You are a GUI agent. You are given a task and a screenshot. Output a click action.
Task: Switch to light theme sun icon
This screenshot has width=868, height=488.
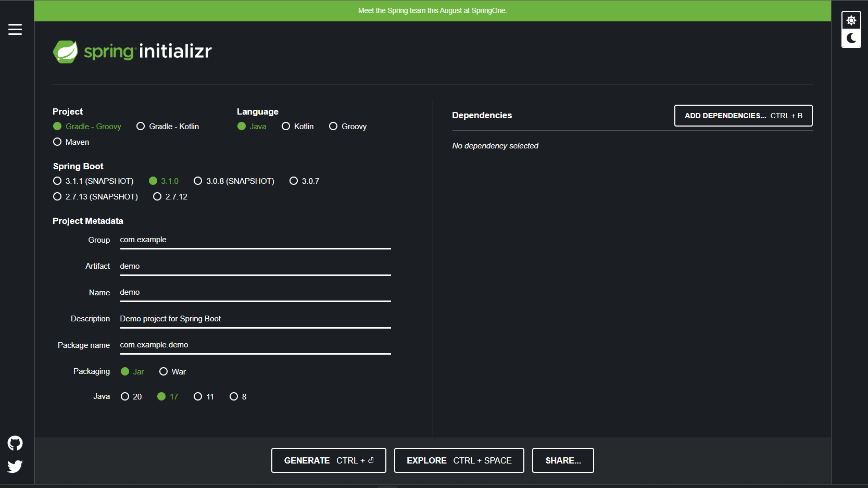[x=851, y=20]
